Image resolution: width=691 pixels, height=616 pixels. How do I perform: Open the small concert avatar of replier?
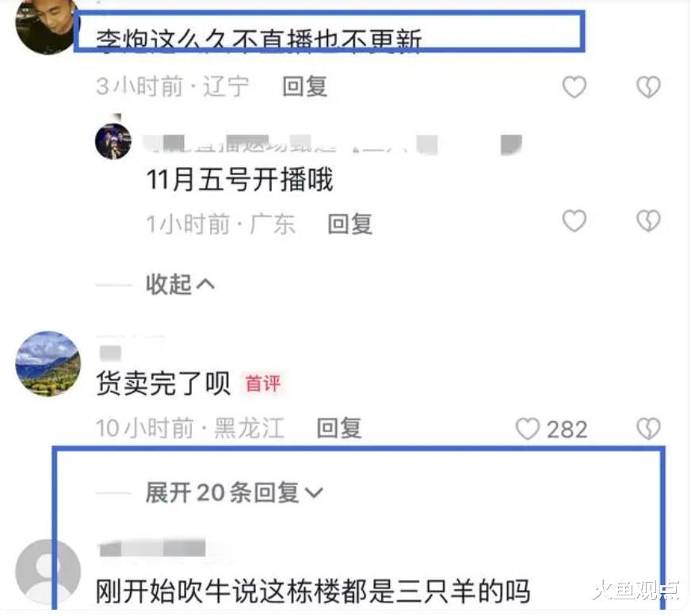click(113, 141)
